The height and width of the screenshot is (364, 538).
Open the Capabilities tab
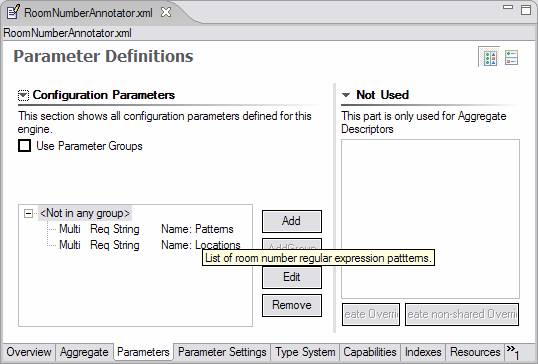(370, 352)
